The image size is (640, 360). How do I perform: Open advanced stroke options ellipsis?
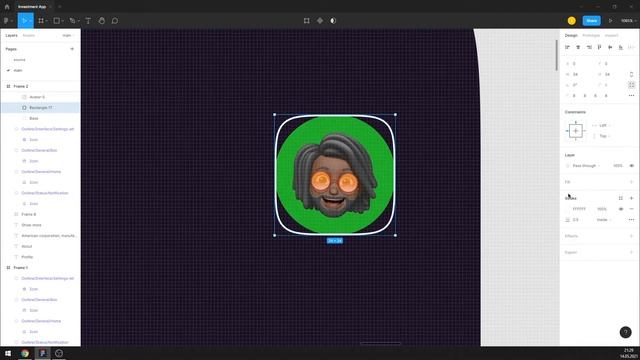click(x=631, y=220)
